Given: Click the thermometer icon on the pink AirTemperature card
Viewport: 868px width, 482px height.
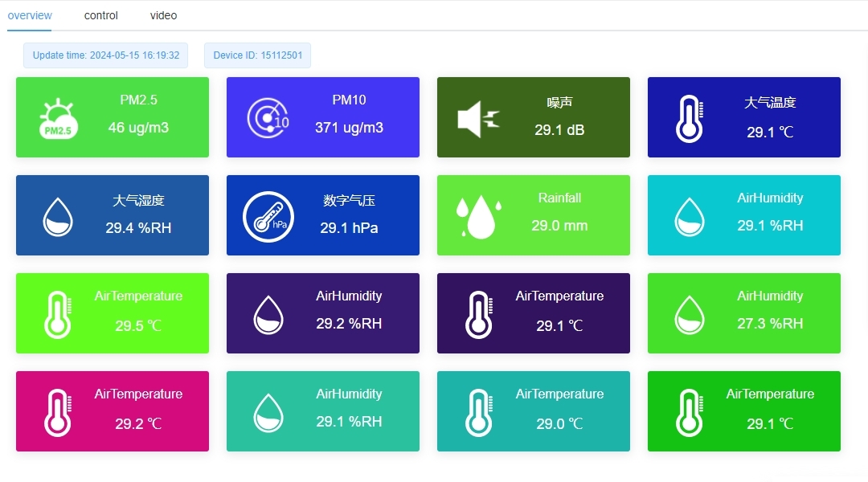Looking at the screenshot, I should 56,411.
